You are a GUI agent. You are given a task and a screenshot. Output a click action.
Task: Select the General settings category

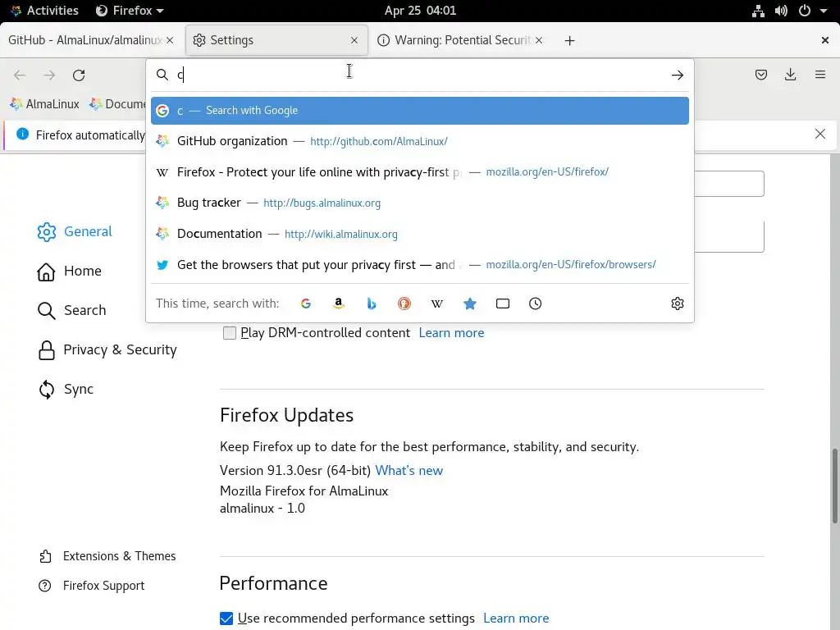(75, 232)
